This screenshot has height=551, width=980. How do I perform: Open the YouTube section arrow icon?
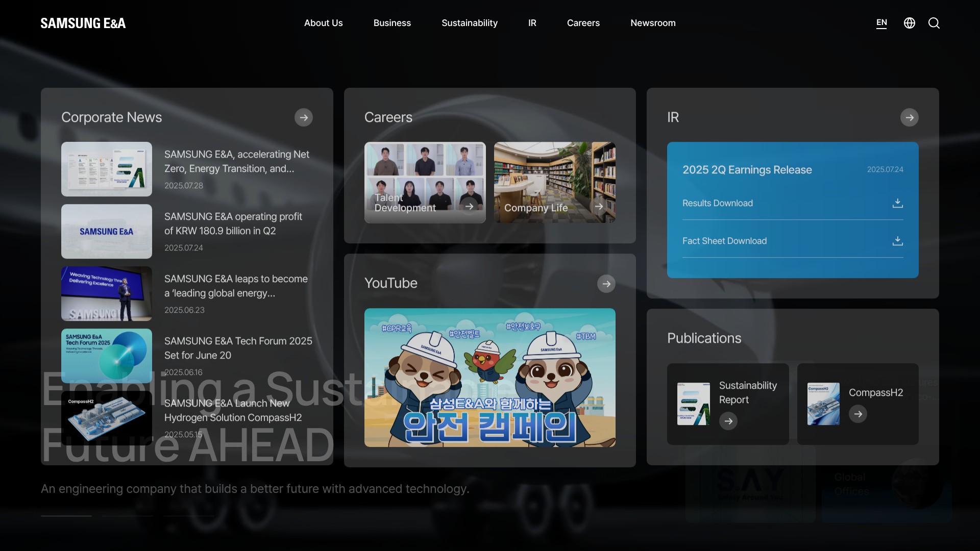pyautogui.click(x=606, y=284)
